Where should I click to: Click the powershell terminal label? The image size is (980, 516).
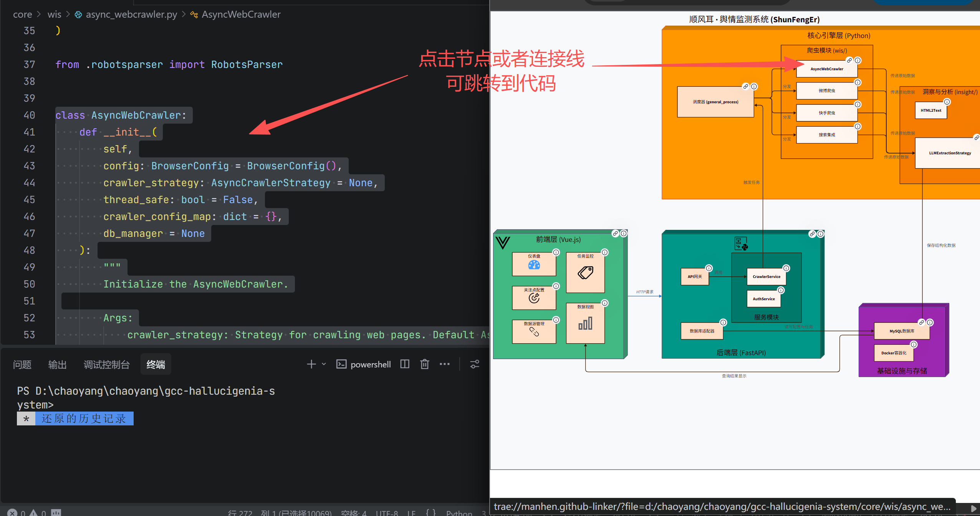click(x=370, y=364)
